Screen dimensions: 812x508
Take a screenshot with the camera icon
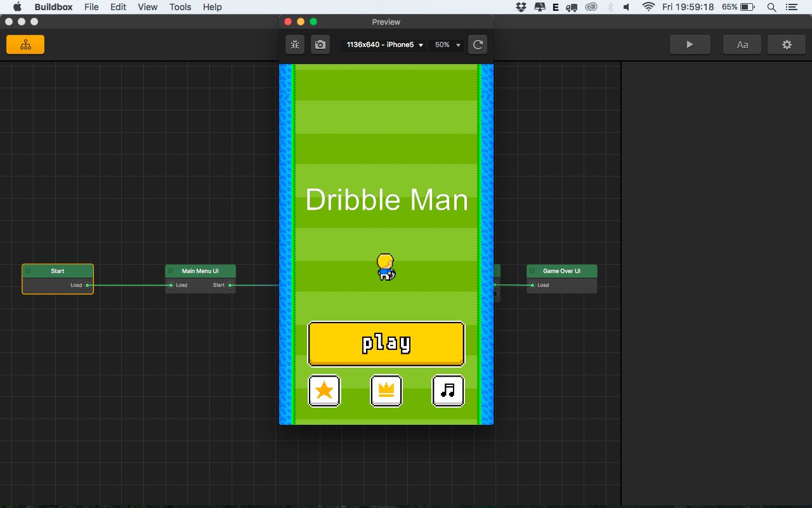(320, 44)
